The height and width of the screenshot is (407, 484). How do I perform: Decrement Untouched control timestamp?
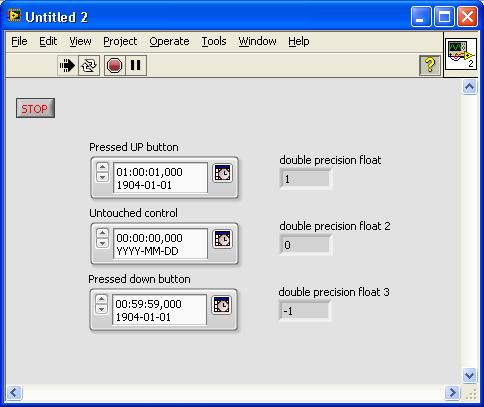tap(103, 243)
